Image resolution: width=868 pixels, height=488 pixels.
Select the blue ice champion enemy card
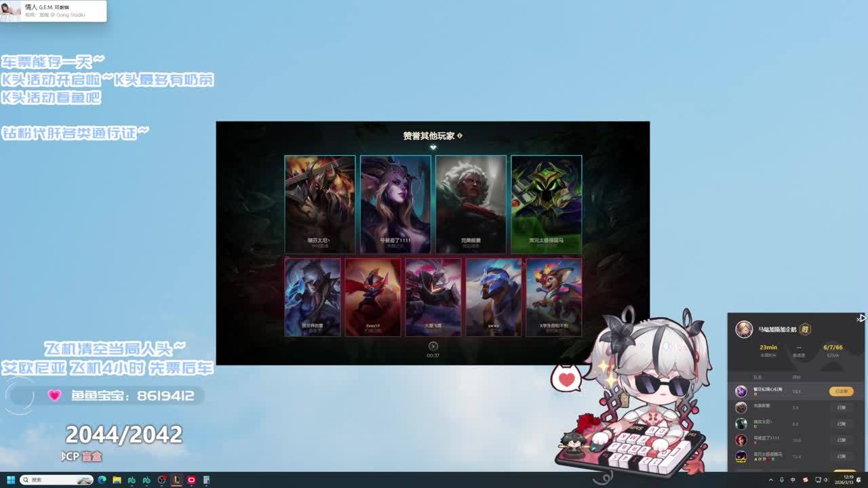tap(313, 297)
